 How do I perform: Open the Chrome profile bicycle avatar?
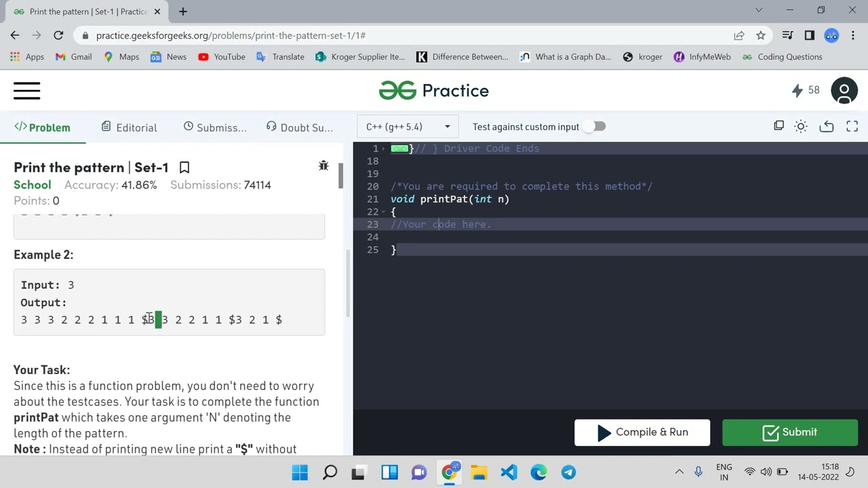click(831, 35)
